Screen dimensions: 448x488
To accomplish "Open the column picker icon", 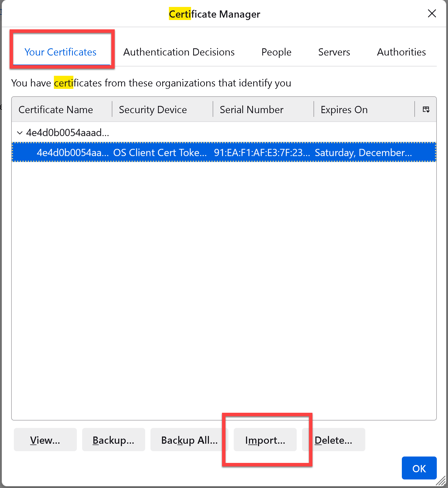I will click(426, 109).
